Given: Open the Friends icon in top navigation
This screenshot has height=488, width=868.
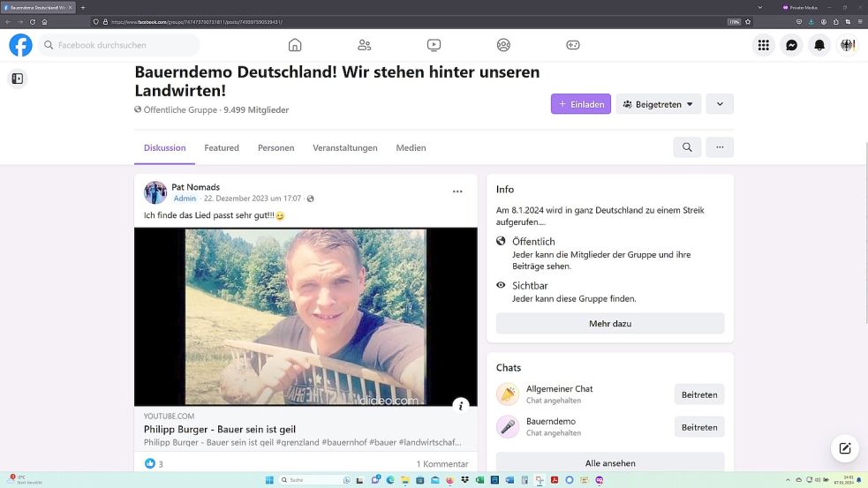Looking at the screenshot, I should pyautogui.click(x=365, y=45).
